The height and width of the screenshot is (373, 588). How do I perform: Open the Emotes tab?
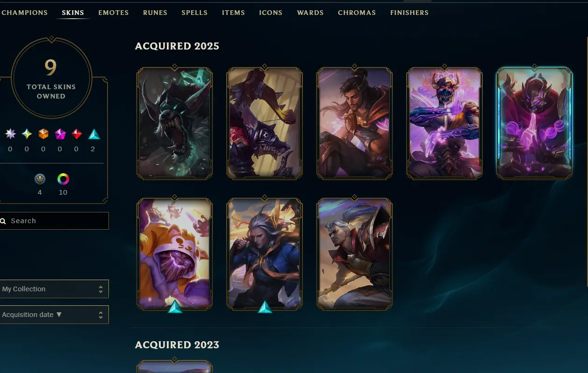(x=114, y=13)
